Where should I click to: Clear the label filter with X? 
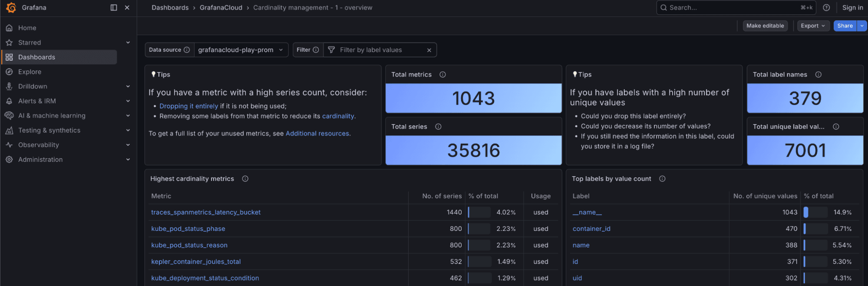[x=429, y=50]
